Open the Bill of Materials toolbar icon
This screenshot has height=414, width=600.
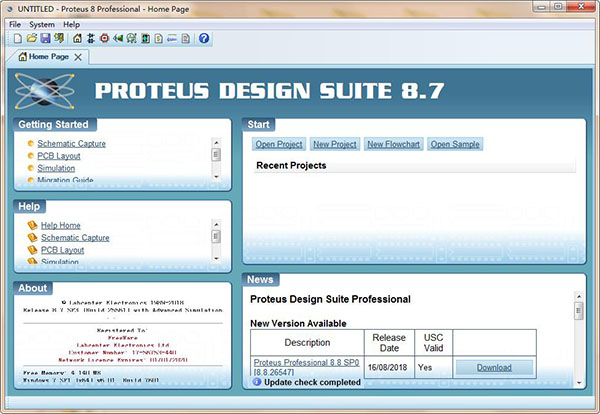(159, 38)
